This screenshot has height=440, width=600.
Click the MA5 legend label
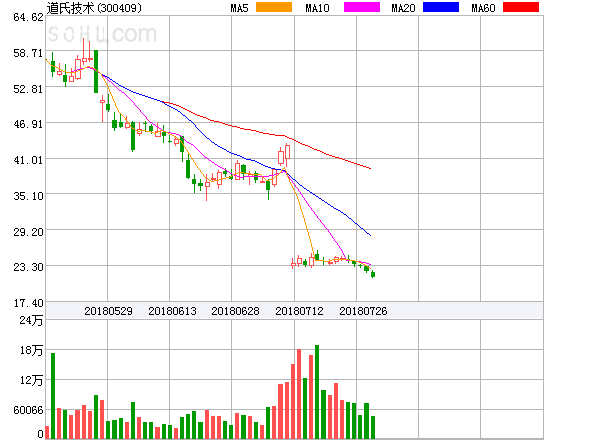tap(239, 8)
